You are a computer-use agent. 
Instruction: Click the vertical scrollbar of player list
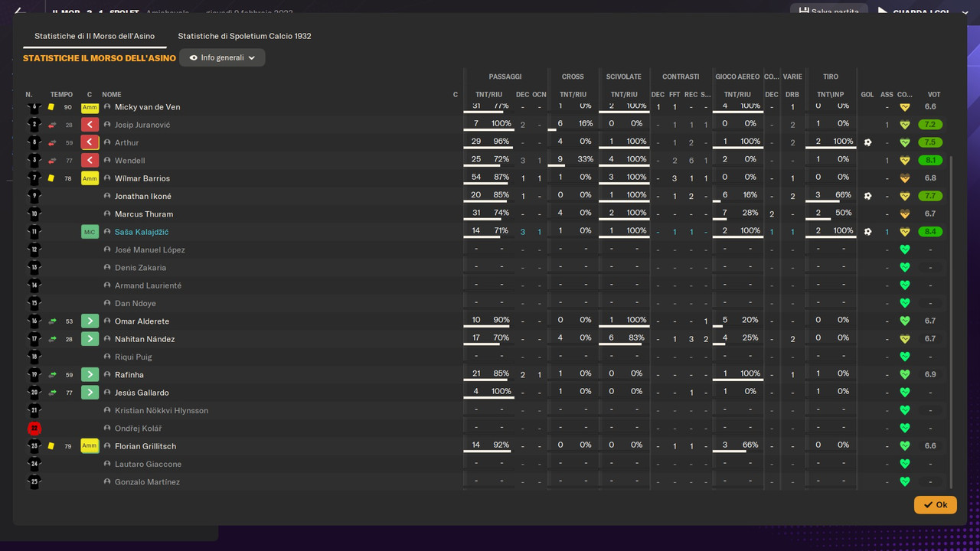pyautogui.click(x=952, y=321)
